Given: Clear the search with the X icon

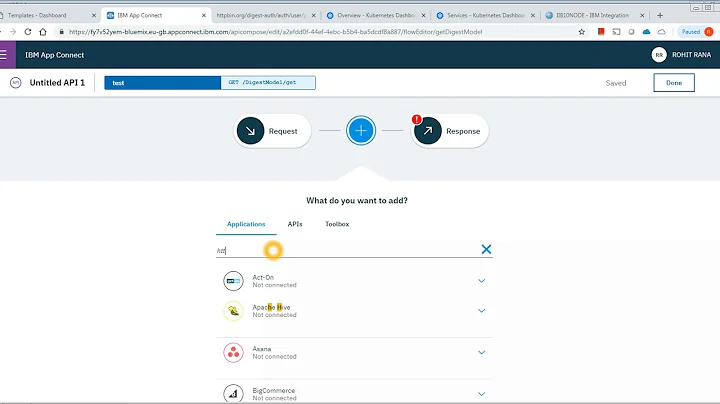Looking at the screenshot, I should (486, 249).
